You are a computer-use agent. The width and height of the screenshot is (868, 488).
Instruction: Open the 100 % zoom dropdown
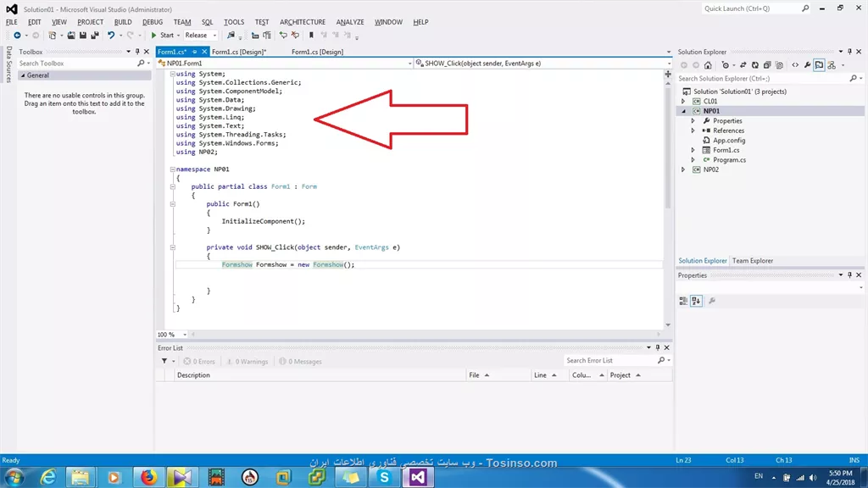pos(185,335)
